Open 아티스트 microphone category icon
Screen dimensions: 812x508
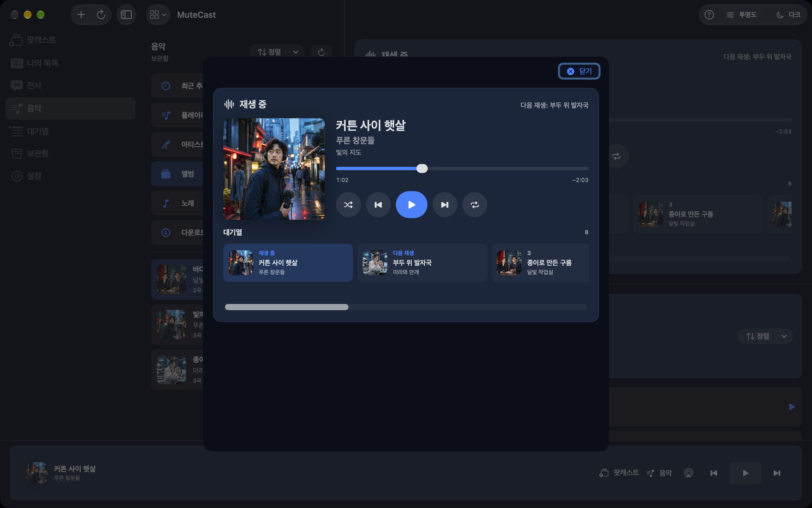coord(166,144)
